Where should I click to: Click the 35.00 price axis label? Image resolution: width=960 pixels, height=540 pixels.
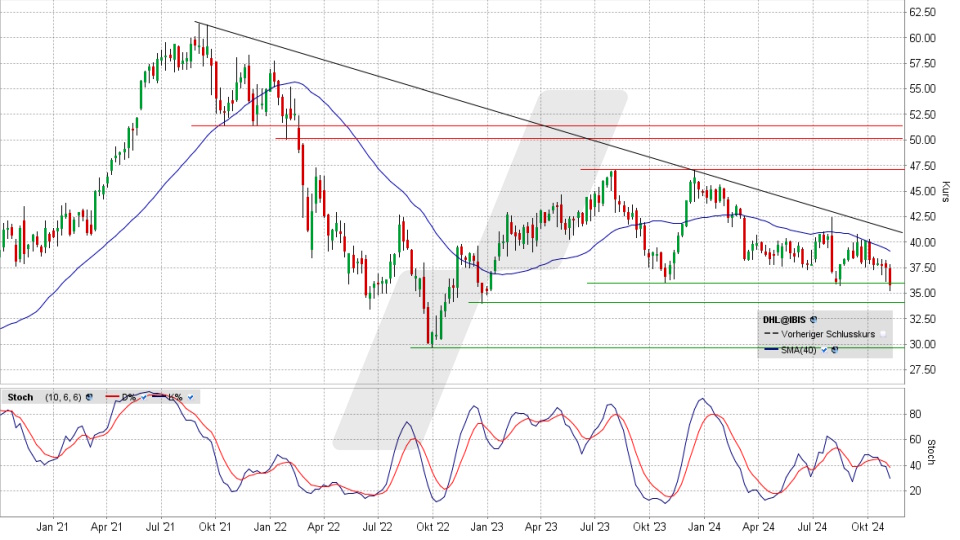tap(921, 293)
